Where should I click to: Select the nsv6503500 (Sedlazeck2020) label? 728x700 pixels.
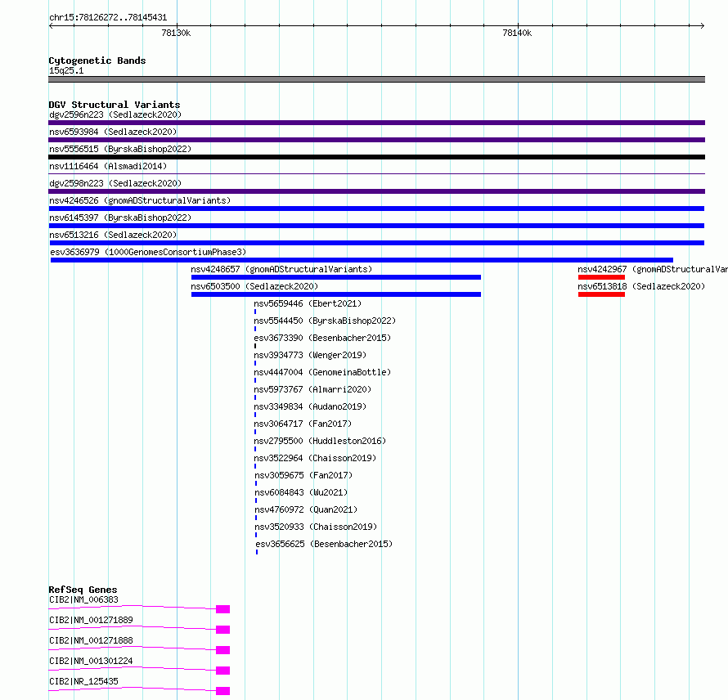point(254,286)
